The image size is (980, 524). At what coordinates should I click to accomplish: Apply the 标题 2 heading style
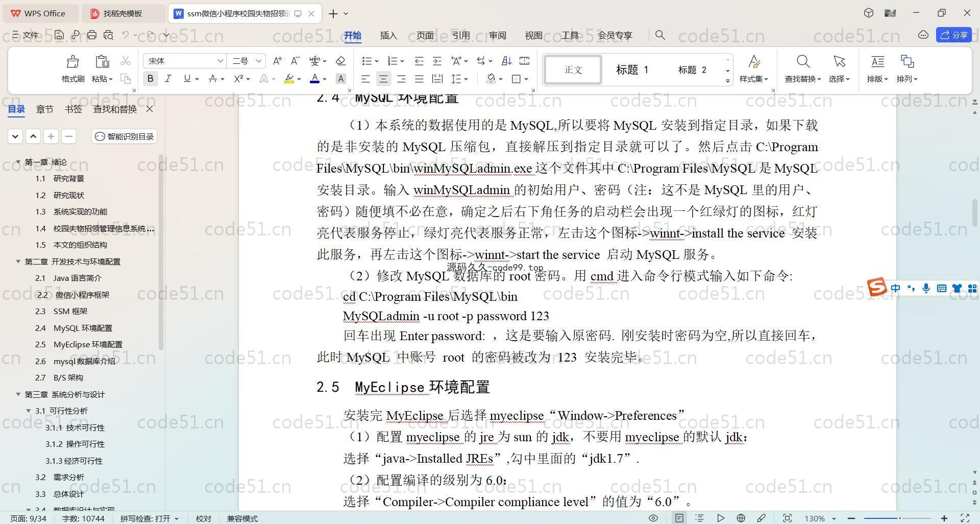692,70
